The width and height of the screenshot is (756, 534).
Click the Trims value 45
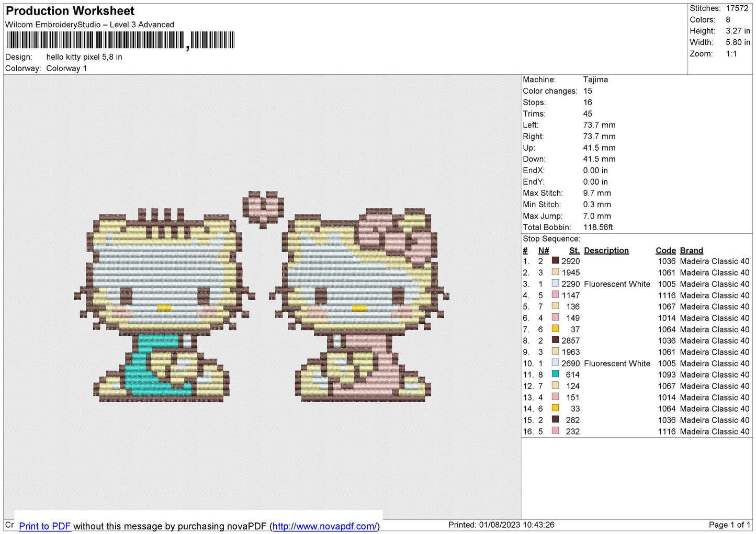[588, 113]
